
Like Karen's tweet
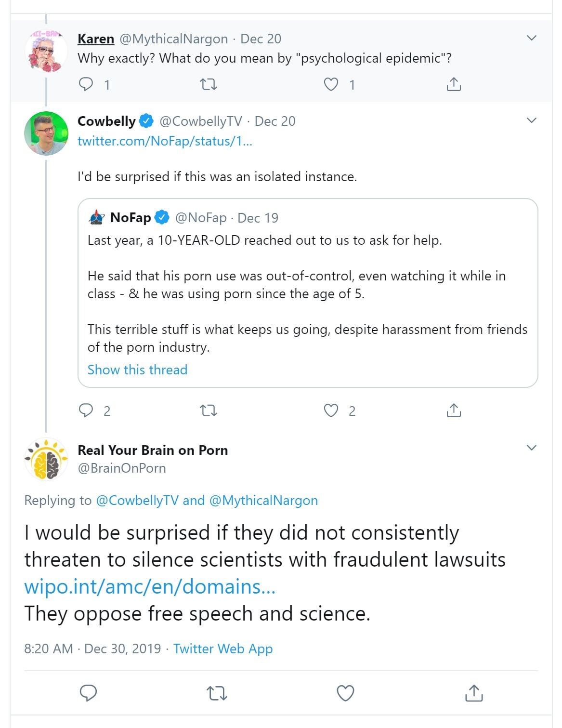coord(331,85)
